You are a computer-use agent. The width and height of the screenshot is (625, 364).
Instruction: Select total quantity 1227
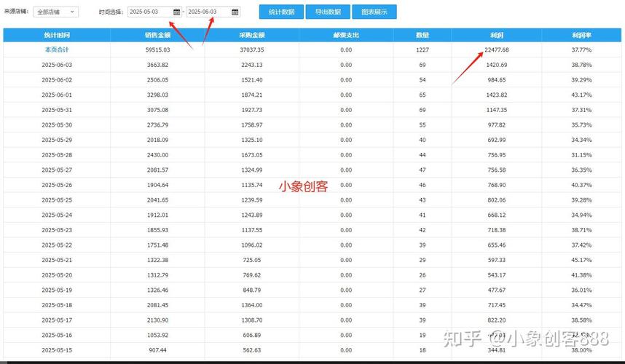422,50
